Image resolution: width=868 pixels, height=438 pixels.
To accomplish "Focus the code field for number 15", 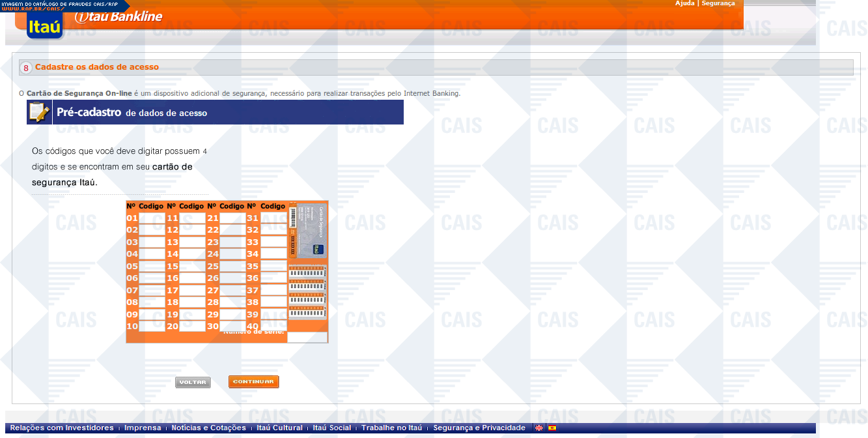I will pyautogui.click(x=192, y=267).
